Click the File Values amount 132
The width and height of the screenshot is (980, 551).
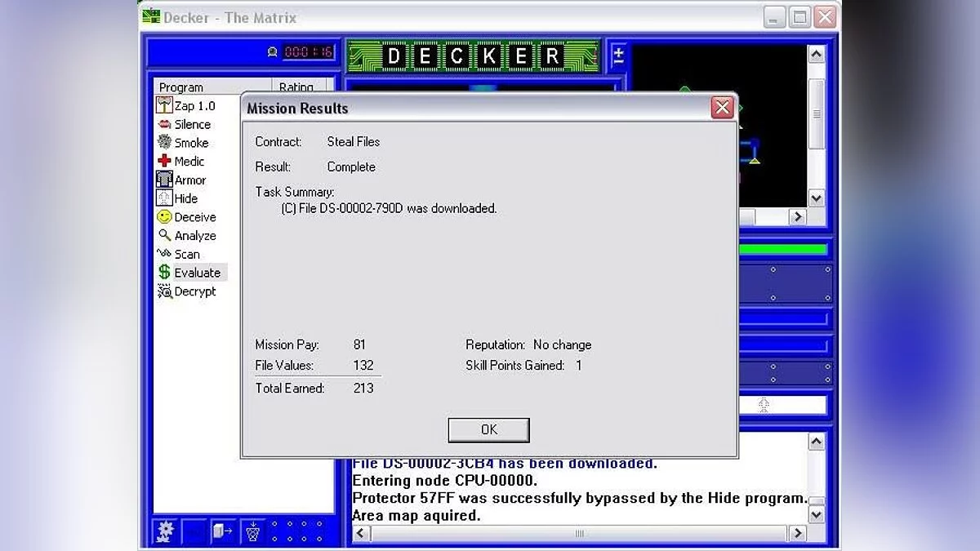point(363,365)
